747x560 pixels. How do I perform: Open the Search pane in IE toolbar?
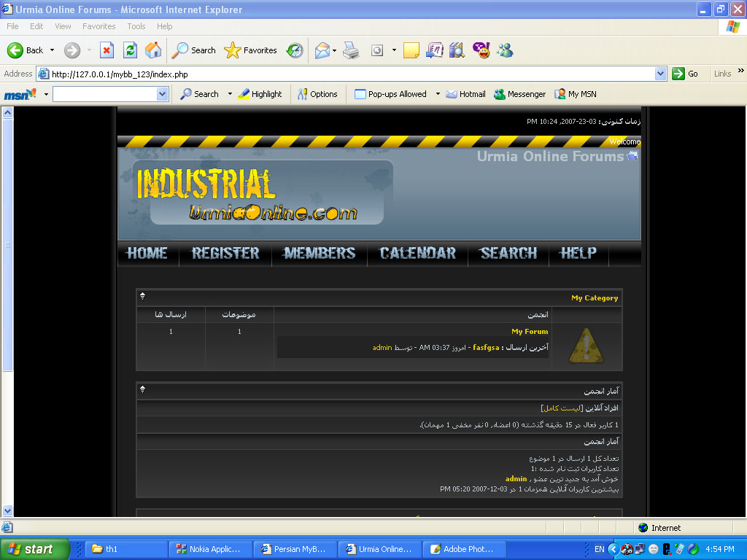(x=193, y=50)
